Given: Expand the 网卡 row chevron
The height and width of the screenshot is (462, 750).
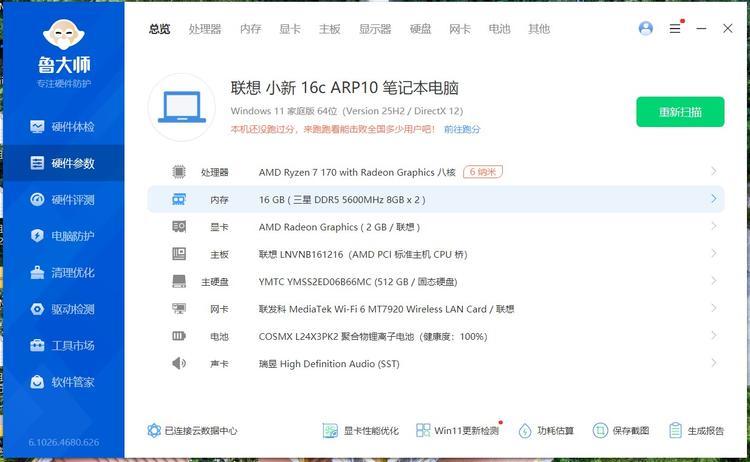Looking at the screenshot, I should [x=714, y=308].
